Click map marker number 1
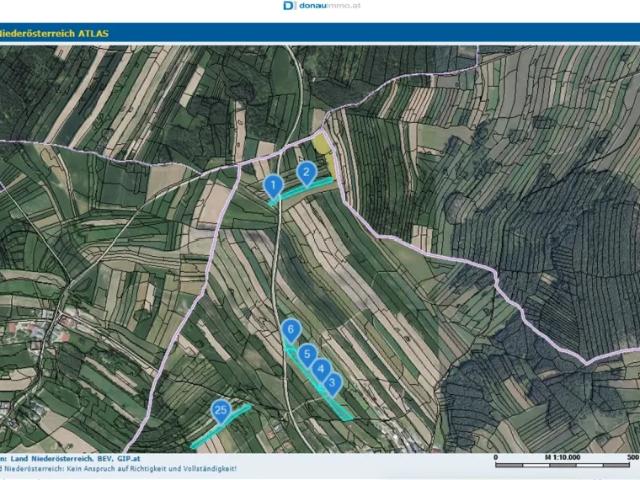Screen dimensions: 640x480 point(273,186)
